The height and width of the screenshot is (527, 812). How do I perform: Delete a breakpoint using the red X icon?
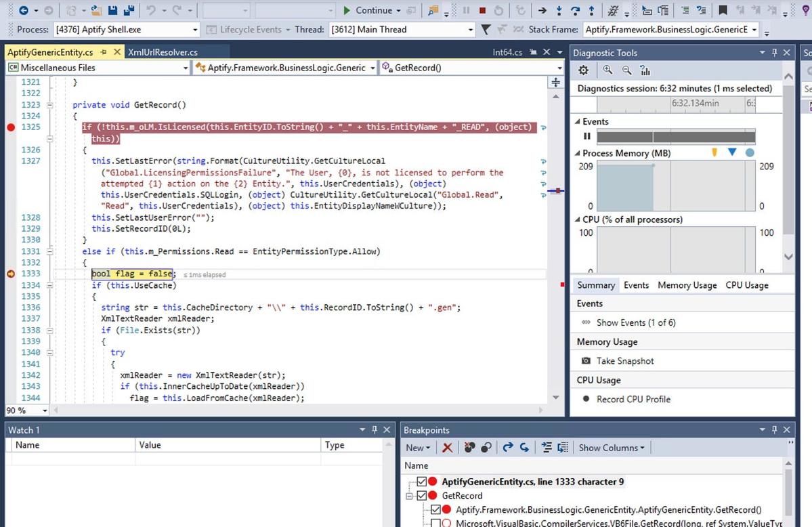point(448,447)
